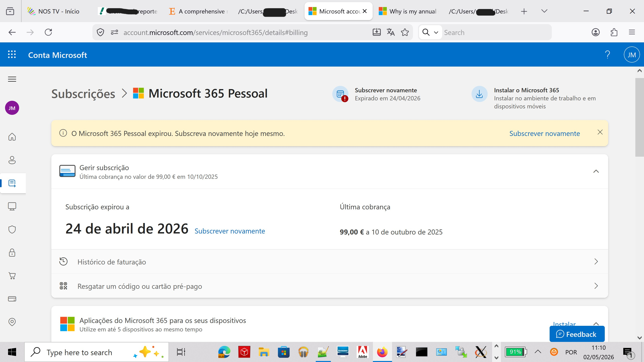Open the Privacy padlock icon in sidebar
Image resolution: width=644 pixels, height=362 pixels.
12,253
